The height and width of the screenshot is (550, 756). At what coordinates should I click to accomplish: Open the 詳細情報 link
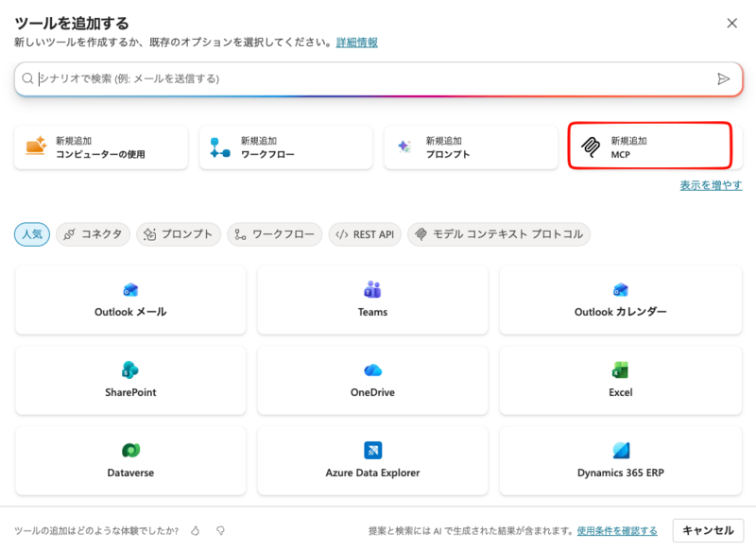pos(357,43)
